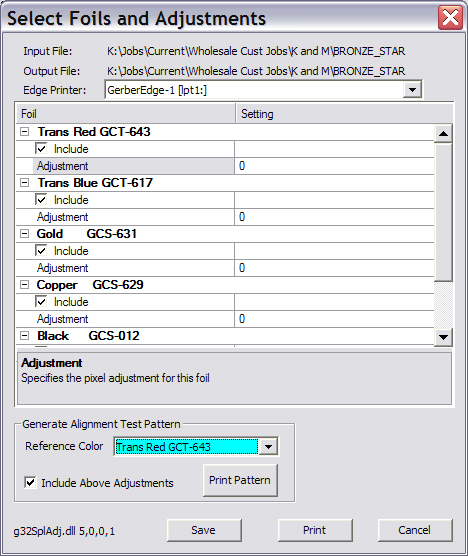Collapse the Copper GCS-629 group
The width and height of the screenshot is (468, 556).
point(24,285)
